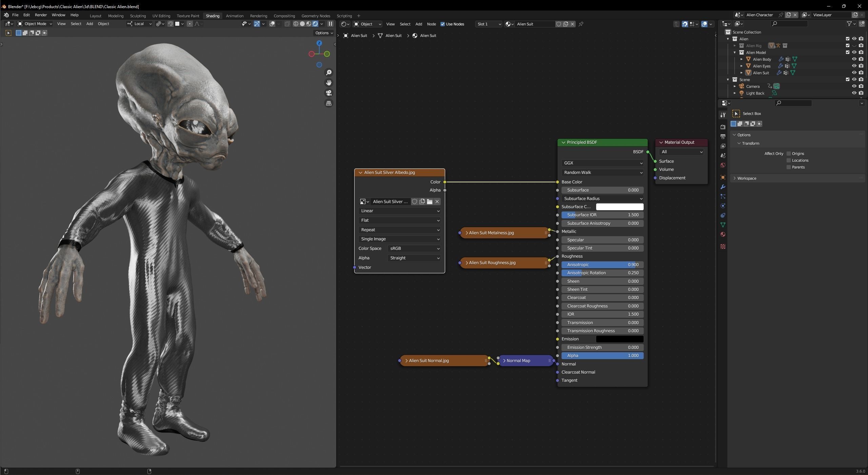868x475 pixels.
Task: Uncheck the Use Nodes checkbox
Action: coord(442,24)
